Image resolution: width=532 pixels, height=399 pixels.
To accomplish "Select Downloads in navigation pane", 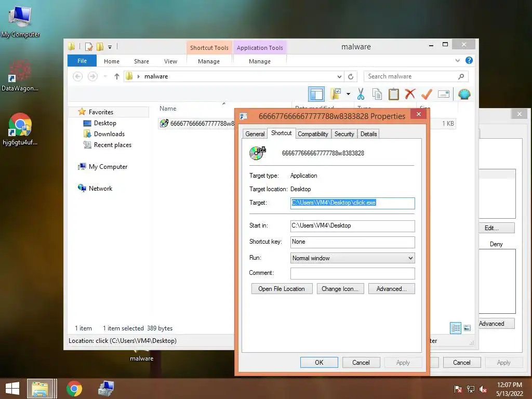I will pyautogui.click(x=109, y=134).
